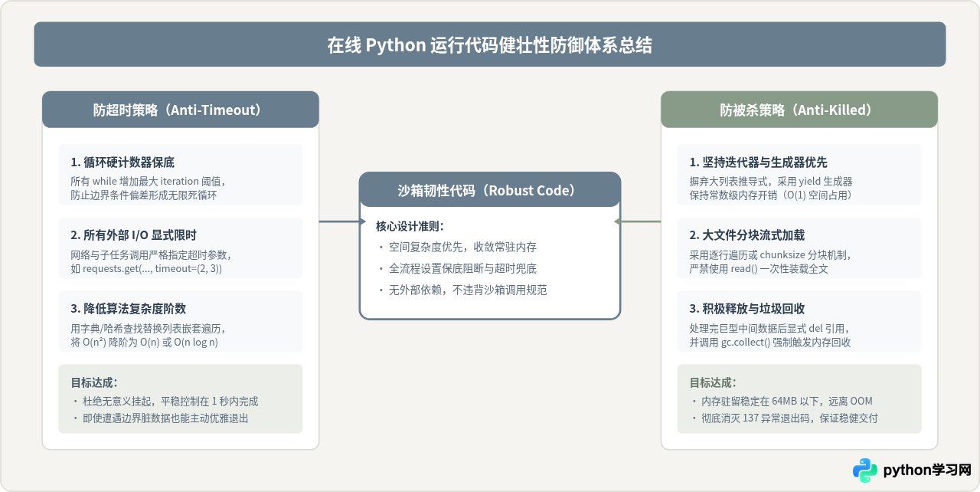Click the title banner '在线 Python 运行代码健壮性防御体系总结'
This screenshot has width=980, height=492.
coord(490,44)
